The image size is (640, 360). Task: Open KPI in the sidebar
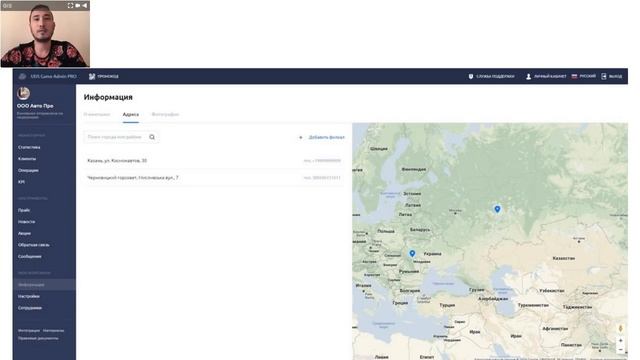tap(21, 182)
